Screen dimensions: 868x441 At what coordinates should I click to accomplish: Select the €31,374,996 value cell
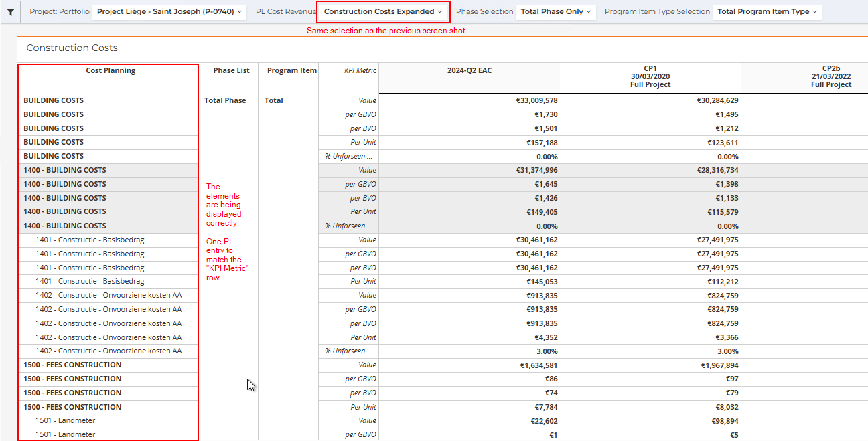click(536, 171)
